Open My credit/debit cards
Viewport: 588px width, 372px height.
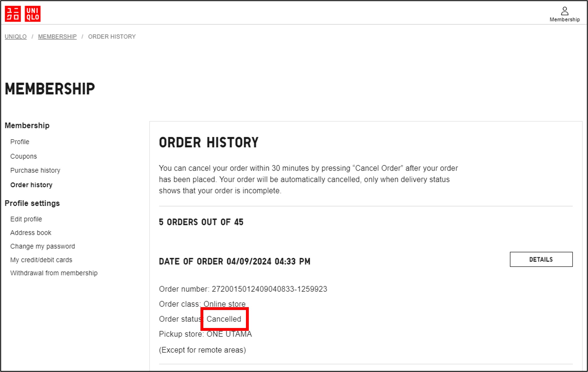pyautogui.click(x=41, y=260)
